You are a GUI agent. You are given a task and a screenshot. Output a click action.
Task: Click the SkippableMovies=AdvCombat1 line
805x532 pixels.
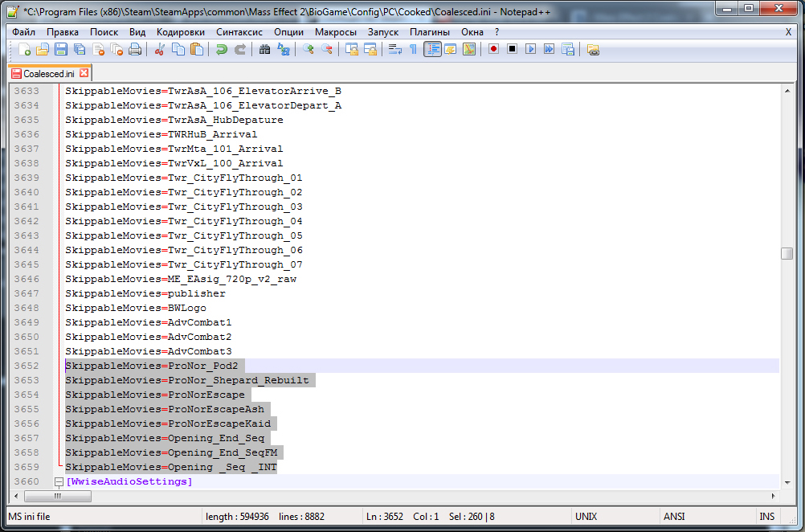point(149,322)
